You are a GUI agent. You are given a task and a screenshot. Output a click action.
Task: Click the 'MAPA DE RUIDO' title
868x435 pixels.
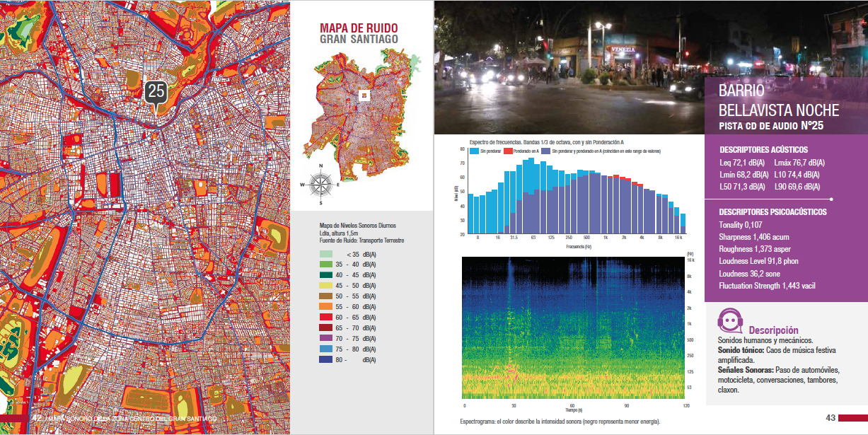click(359, 28)
